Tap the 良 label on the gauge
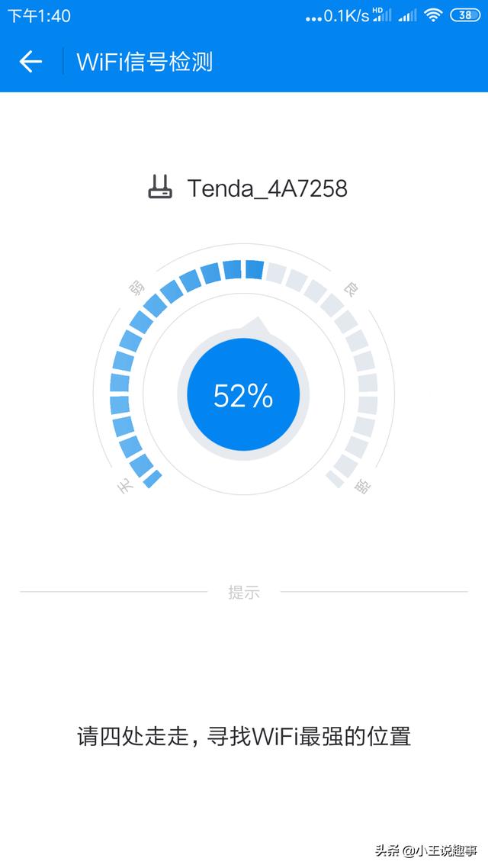 tap(351, 288)
